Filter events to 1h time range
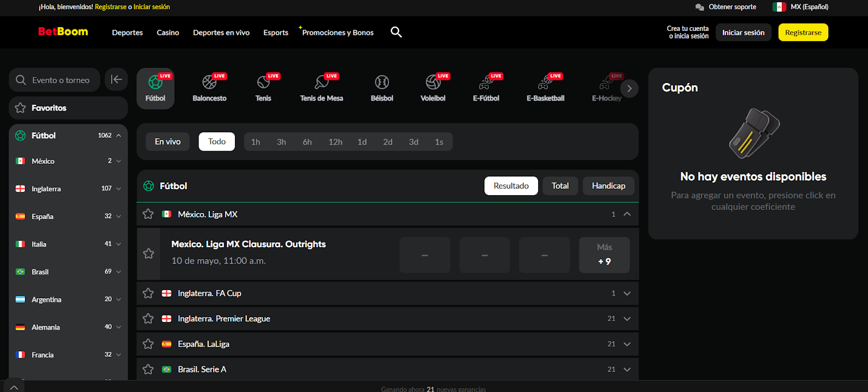868x392 pixels. pyautogui.click(x=256, y=142)
